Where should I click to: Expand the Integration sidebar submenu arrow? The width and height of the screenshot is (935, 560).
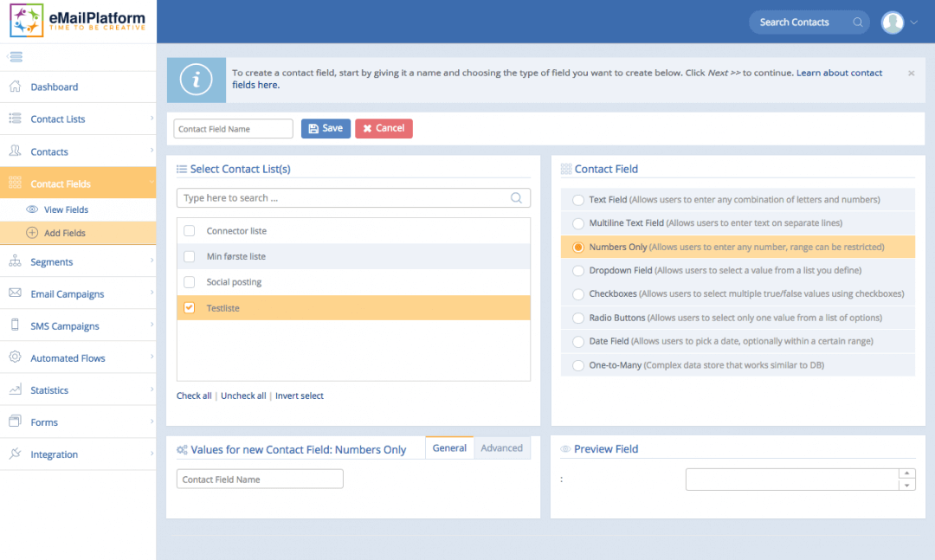tap(151, 454)
